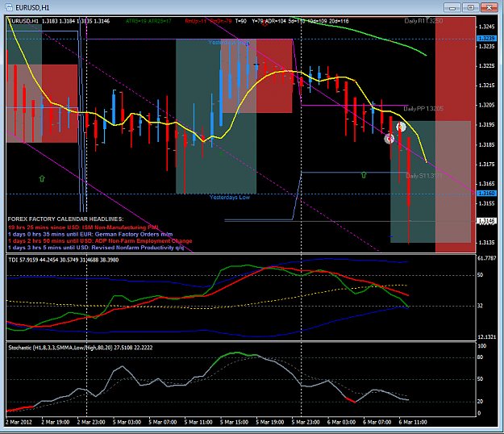This screenshot has height=434, width=504.
Task: Click the ISM Non-Manufacturing PMI headline
Action: [x=83, y=227]
